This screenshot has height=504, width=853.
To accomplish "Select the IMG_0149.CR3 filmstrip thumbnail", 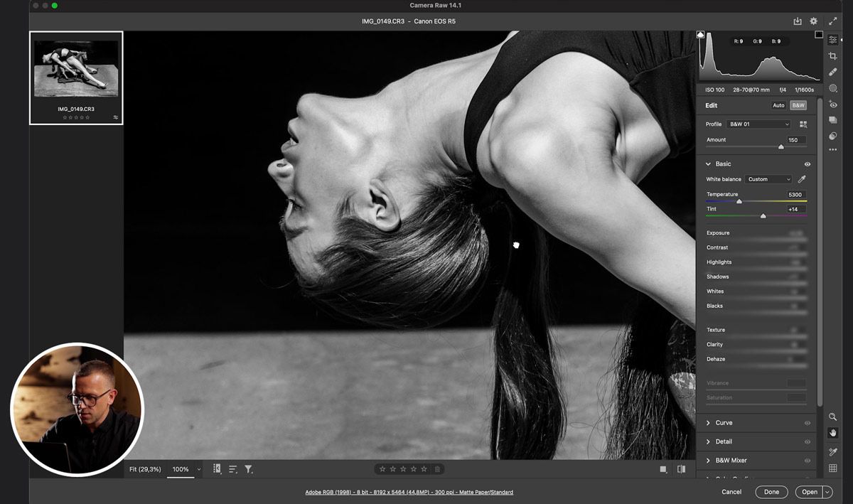I will 76,77.
